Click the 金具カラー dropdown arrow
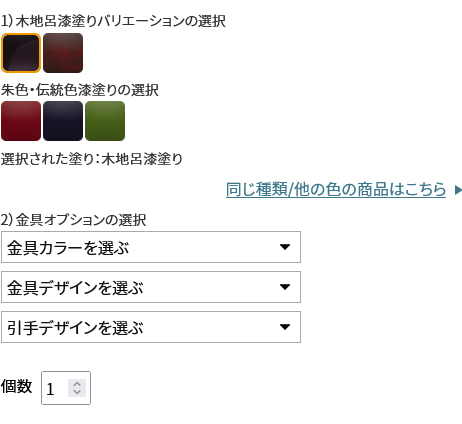This screenshot has width=462, height=424. point(285,247)
